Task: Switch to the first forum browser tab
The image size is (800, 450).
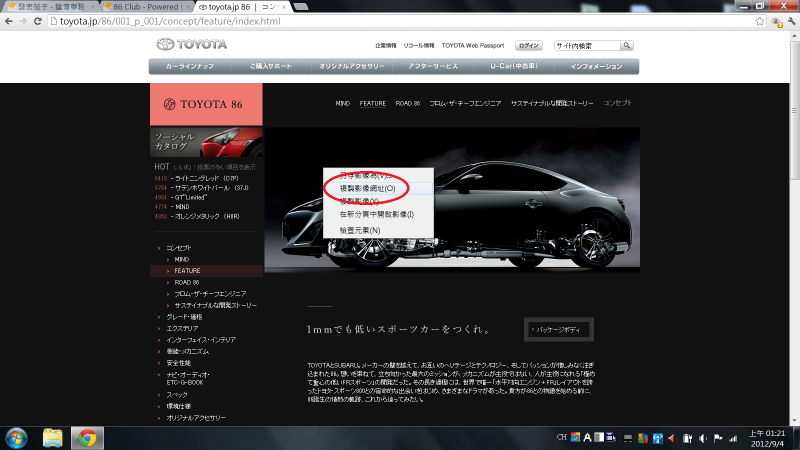Action: pyautogui.click(x=51, y=7)
